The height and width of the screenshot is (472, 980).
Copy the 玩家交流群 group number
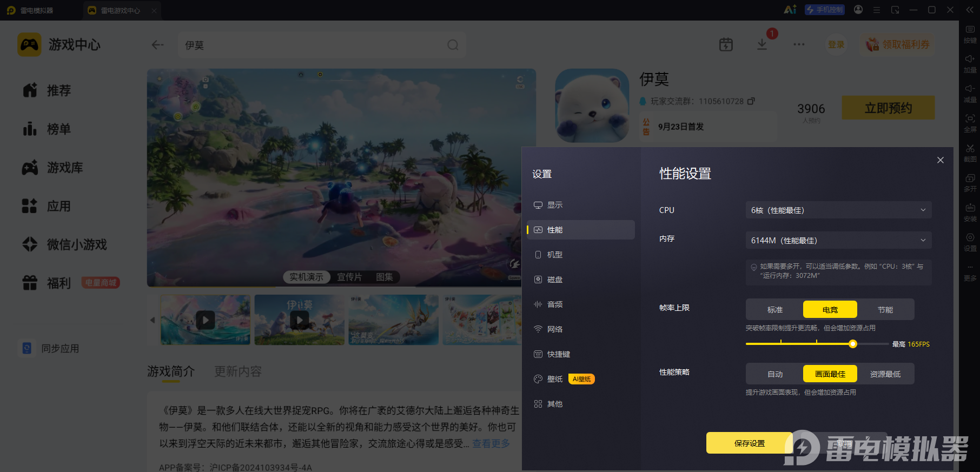[x=751, y=101]
